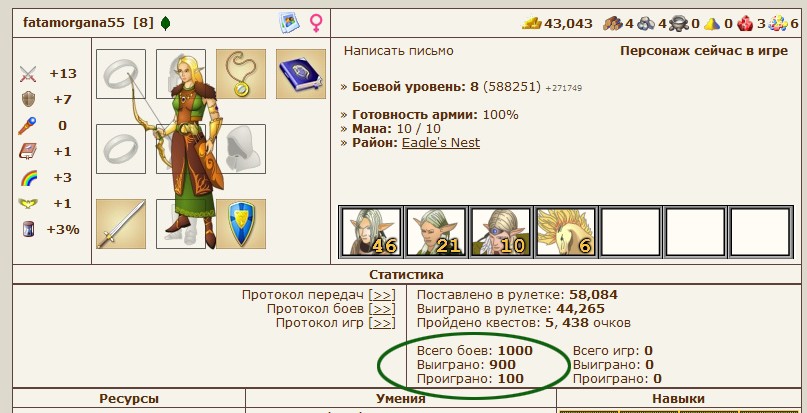807x413 pixels.
Task: Click the upper ring equipment slot
Action: (x=121, y=74)
